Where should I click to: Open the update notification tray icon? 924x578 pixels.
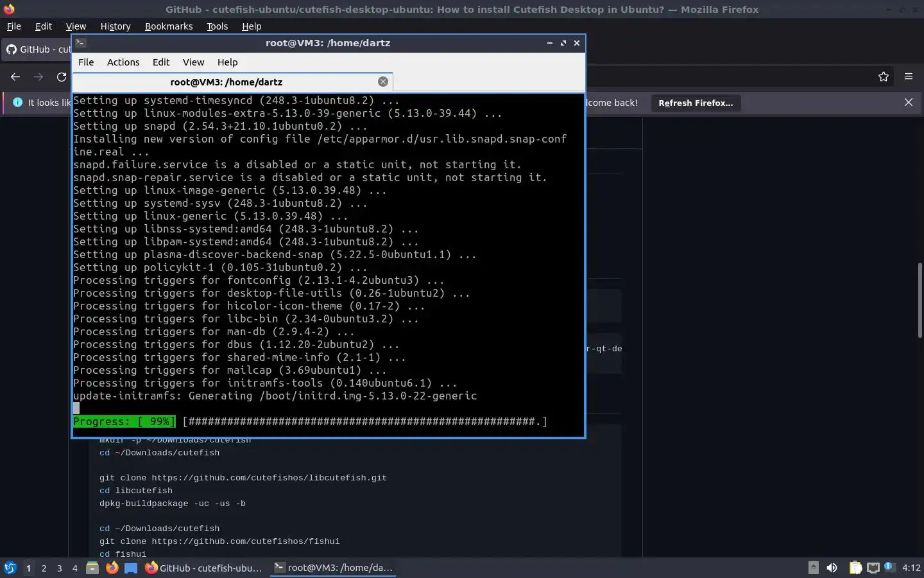pos(889,567)
